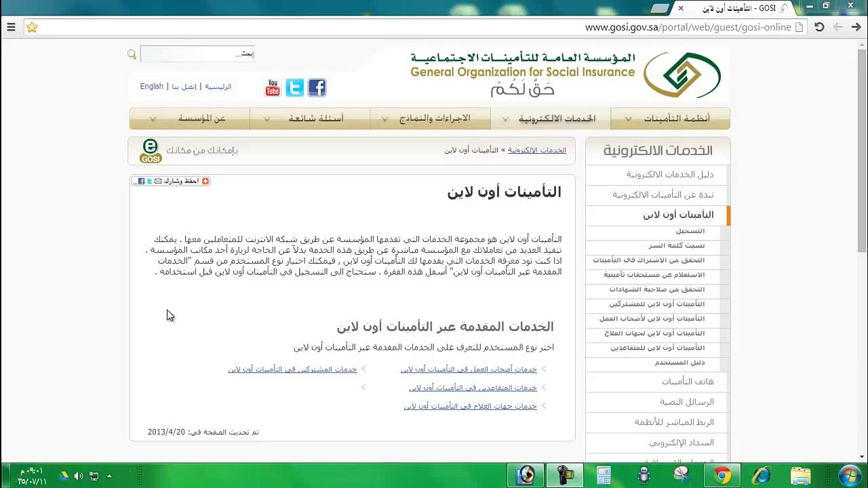This screenshot has width=868, height=488.
Task: Open الاستعلام عن مستحقات تأمينية
Action: pyautogui.click(x=654, y=275)
